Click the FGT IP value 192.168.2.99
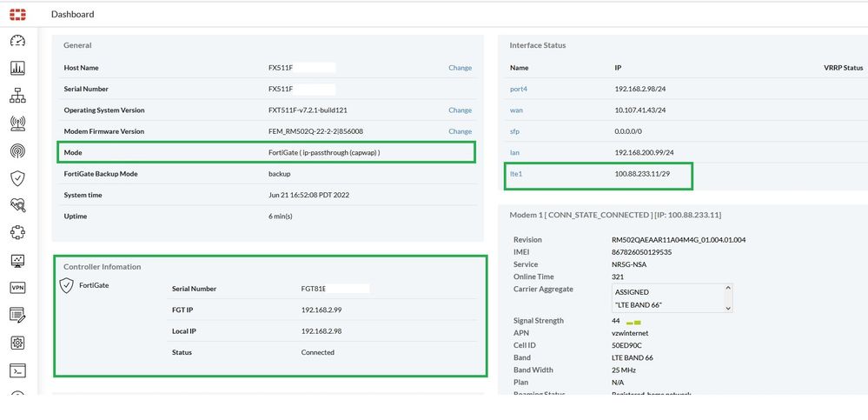Screen dimensions: 868x420 tap(321, 310)
